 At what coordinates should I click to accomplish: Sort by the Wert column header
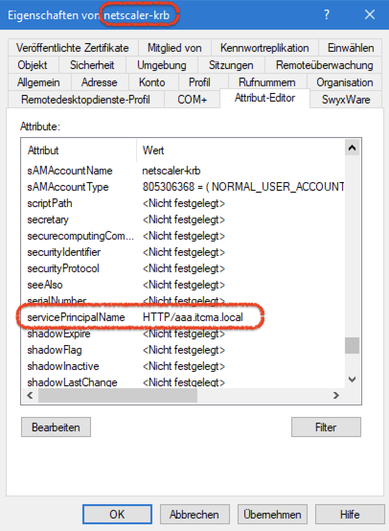(241, 150)
